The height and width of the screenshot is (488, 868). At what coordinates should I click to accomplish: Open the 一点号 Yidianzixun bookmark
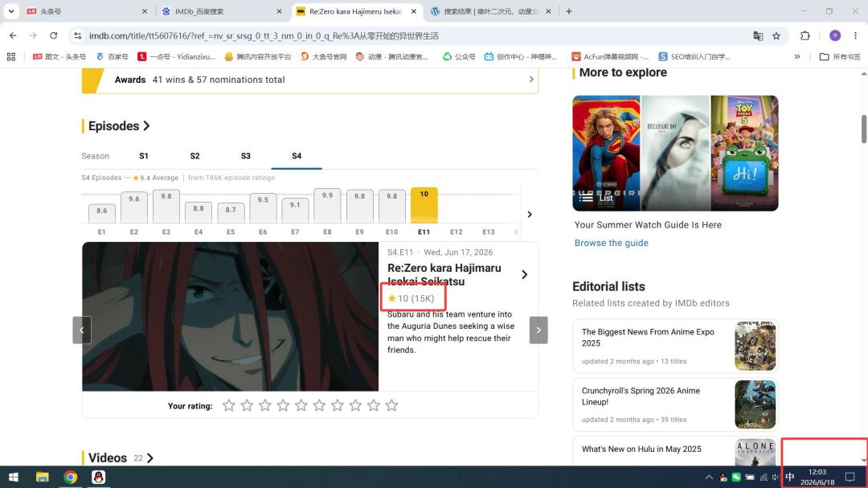point(176,56)
